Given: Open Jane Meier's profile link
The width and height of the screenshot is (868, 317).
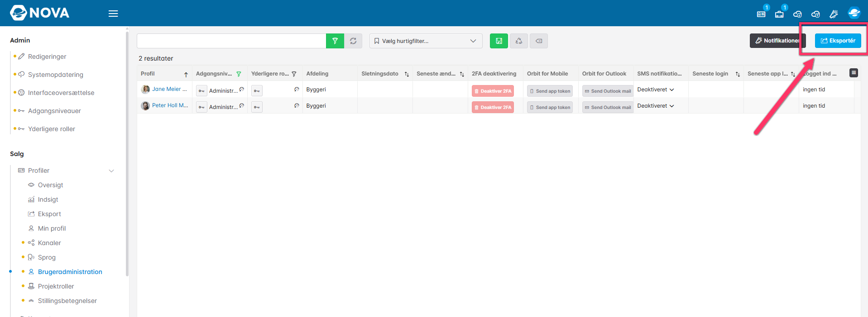Looking at the screenshot, I should click(x=169, y=89).
